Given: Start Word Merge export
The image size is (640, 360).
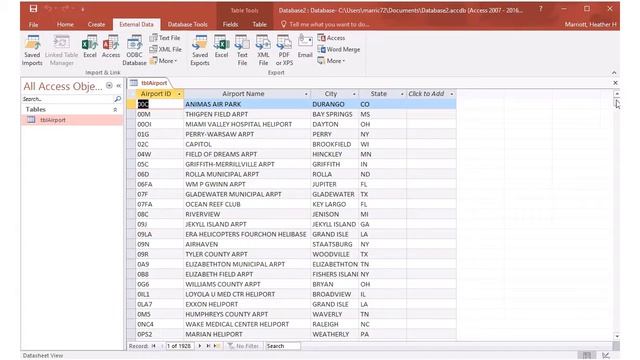Looking at the screenshot, I should click(339, 49).
